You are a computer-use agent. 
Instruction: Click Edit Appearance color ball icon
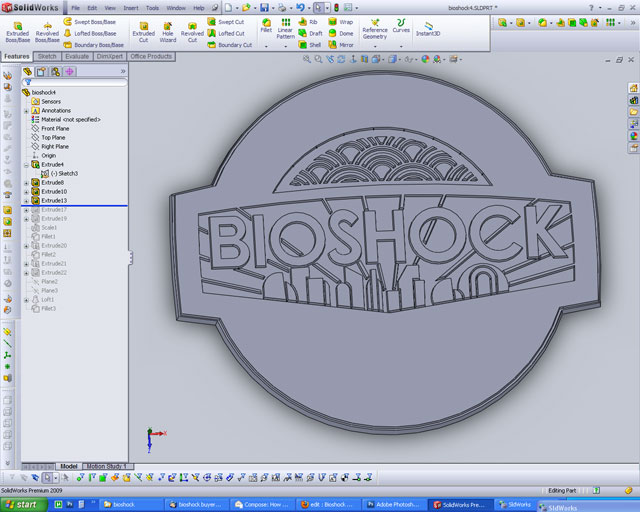coord(425,59)
